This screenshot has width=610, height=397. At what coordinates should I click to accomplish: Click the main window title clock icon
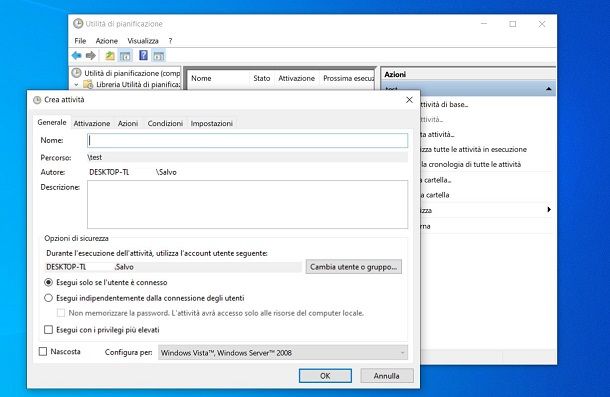(78, 24)
